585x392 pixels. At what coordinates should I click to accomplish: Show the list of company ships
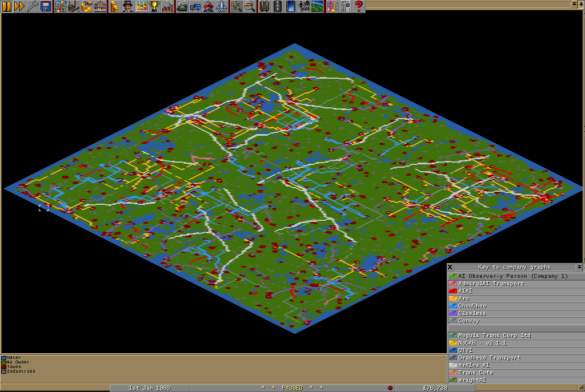point(209,6)
